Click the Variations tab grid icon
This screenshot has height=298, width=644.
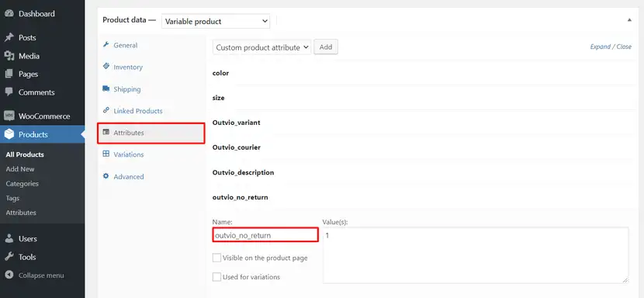coord(106,154)
